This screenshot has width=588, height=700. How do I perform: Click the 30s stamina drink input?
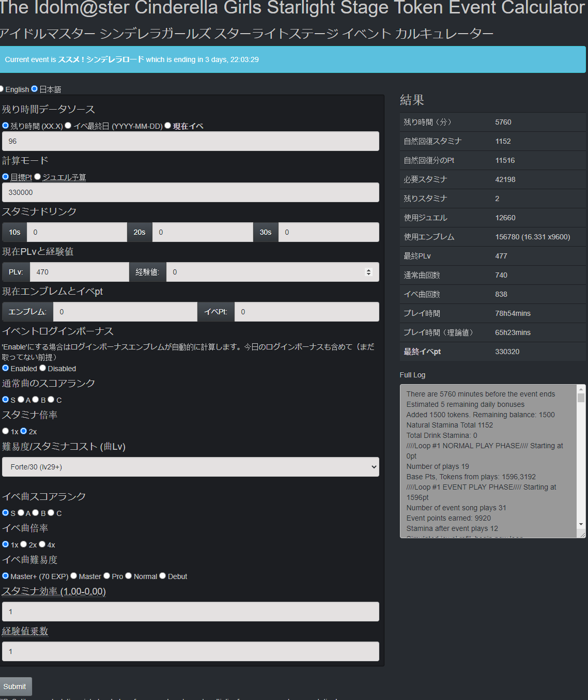tap(329, 232)
